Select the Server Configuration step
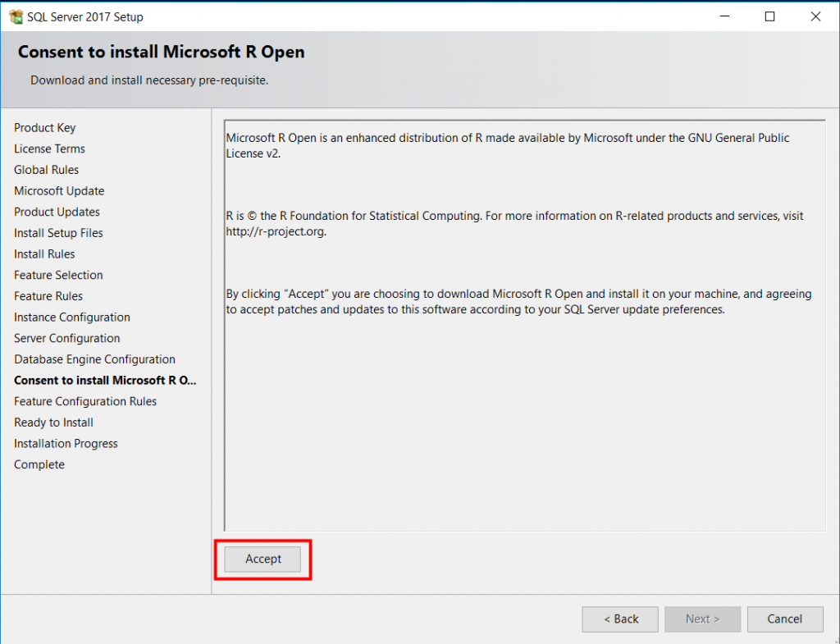840x644 pixels. tap(67, 338)
